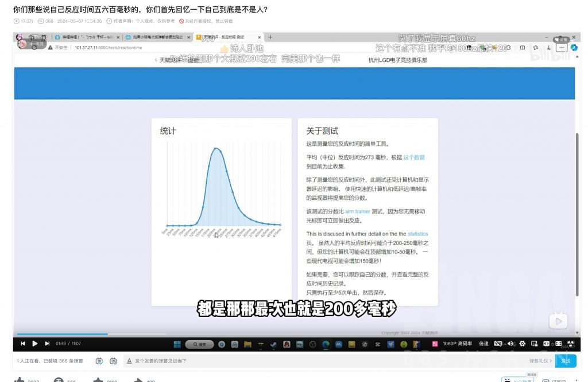Play the next video icon
Screen dimensions: 588x382
[x=47, y=344]
